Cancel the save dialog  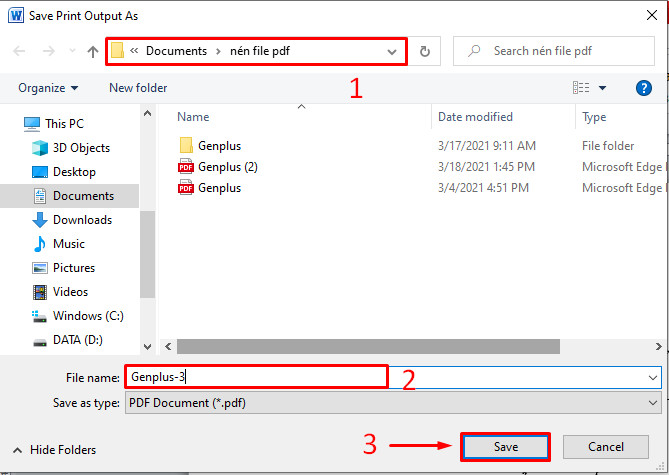pyautogui.click(x=606, y=447)
